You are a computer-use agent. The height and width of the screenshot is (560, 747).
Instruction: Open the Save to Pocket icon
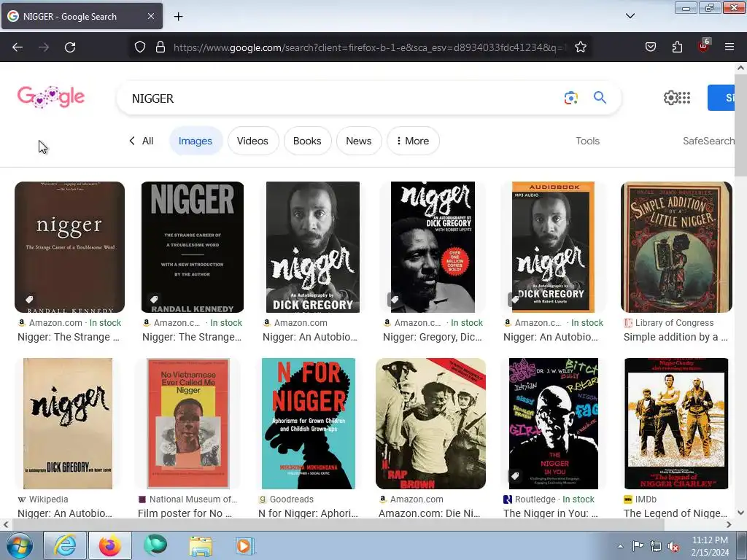(650, 47)
